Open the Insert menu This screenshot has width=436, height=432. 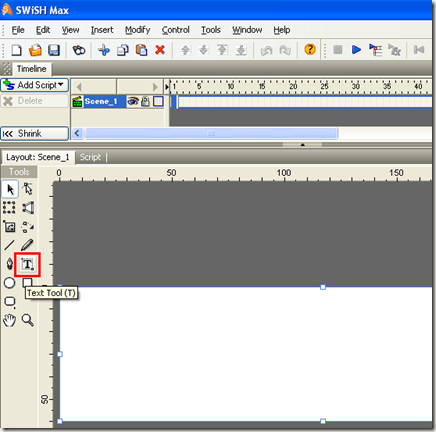click(102, 30)
